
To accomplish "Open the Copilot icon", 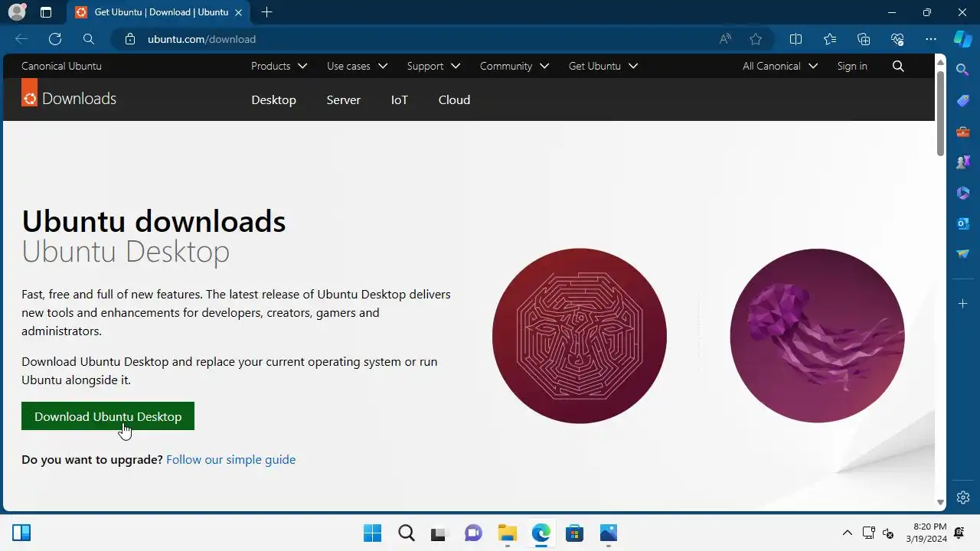I will coord(962,39).
